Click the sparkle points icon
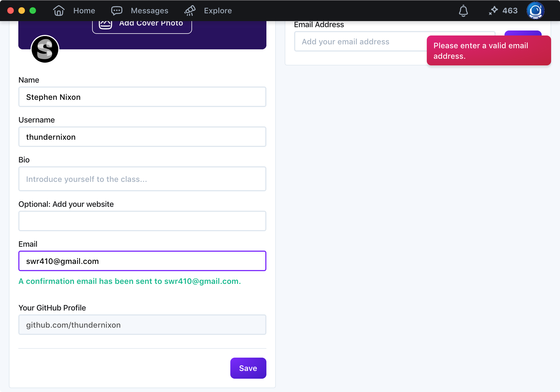Image resolution: width=560 pixels, height=392 pixels. pyautogui.click(x=493, y=11)
